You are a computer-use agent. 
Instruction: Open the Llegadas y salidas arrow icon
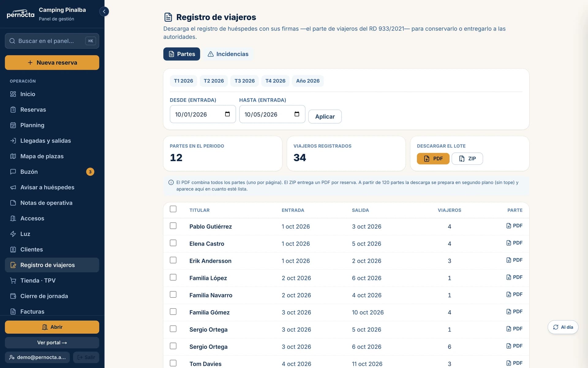point(13,141)
